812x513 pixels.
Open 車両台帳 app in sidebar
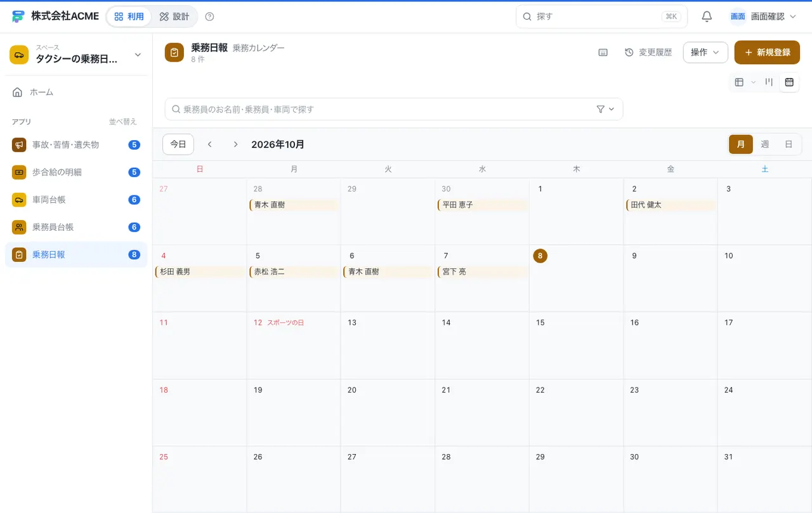click(x=76, y=200)
